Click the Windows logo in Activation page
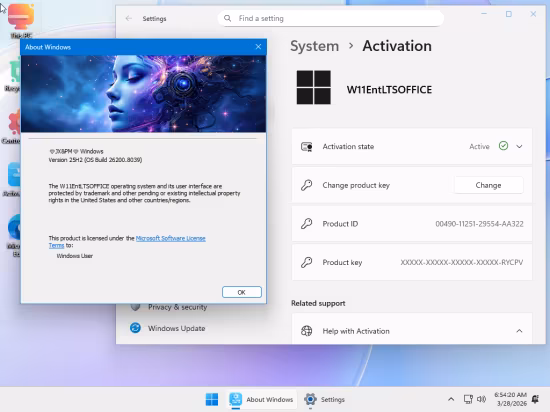 [314, 87]
